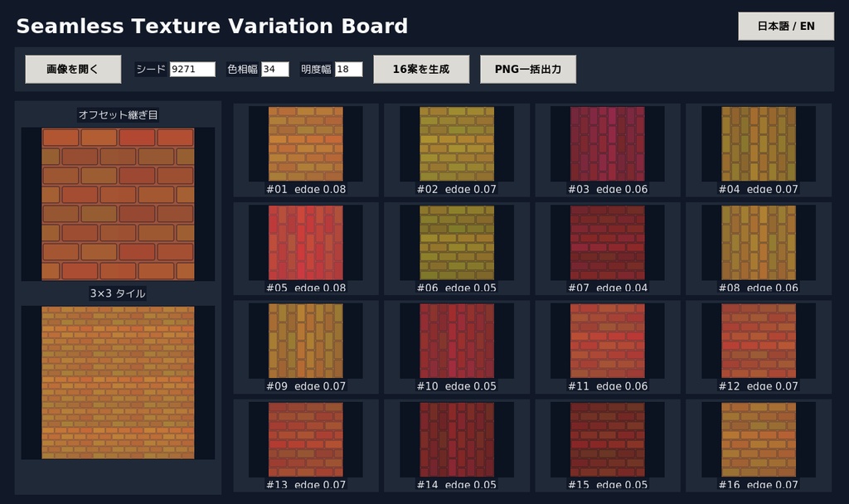Viewport: 849px width, 504px height.
Task: Click the 明度幅 input field with value 18
Action: click(x=349, y=70)
